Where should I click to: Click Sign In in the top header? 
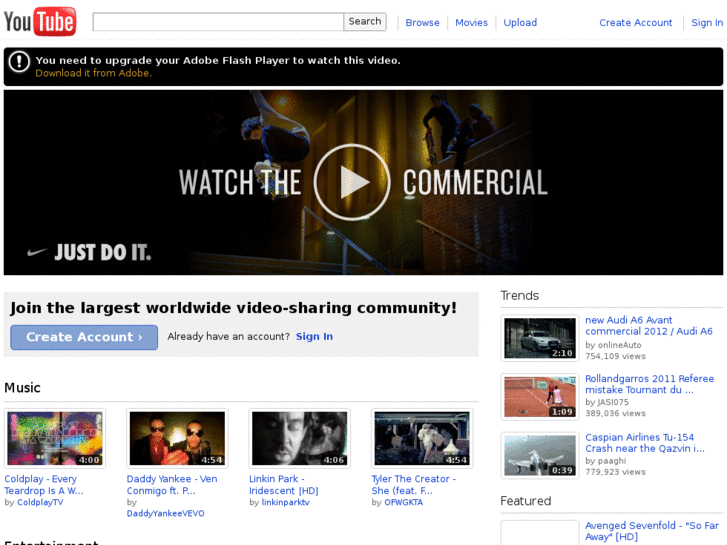coord(707,23)
